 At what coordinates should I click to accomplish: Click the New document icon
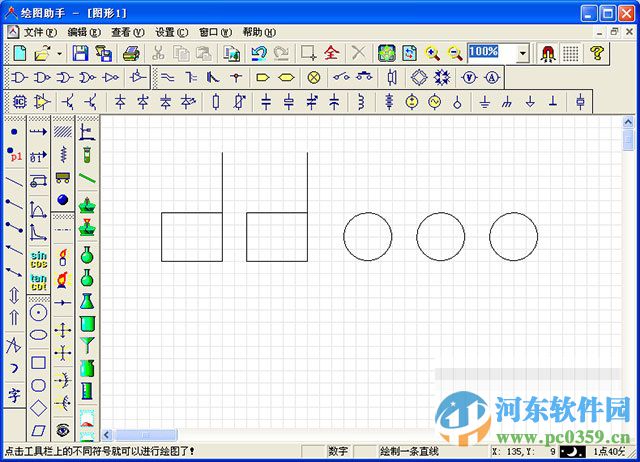pyautogui.click(x=20, y=53)
